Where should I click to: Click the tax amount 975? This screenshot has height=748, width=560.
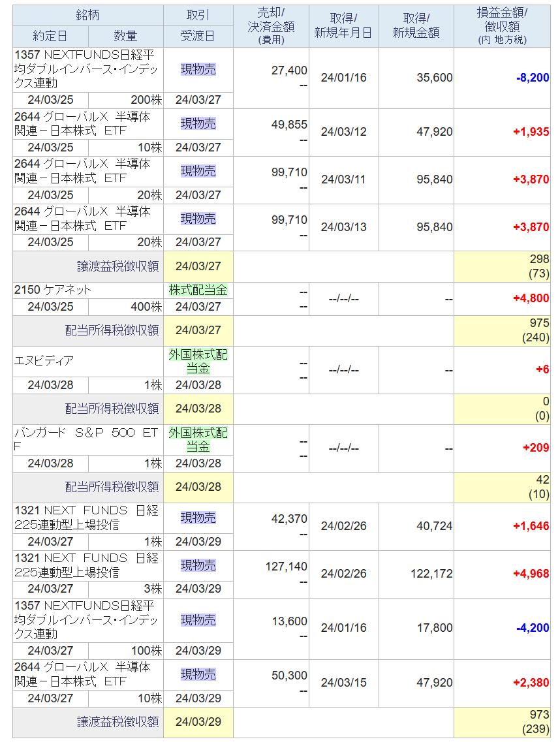[x=540, y=323]
